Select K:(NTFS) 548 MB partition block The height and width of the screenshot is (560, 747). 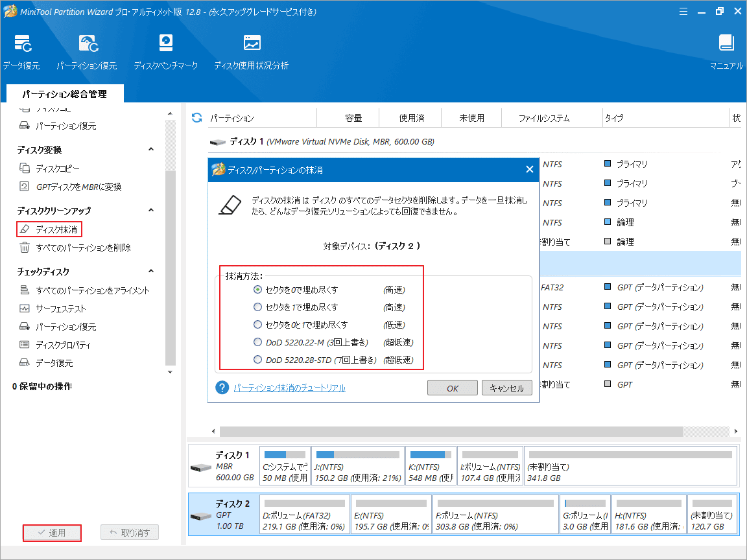[x=431, y=466]
